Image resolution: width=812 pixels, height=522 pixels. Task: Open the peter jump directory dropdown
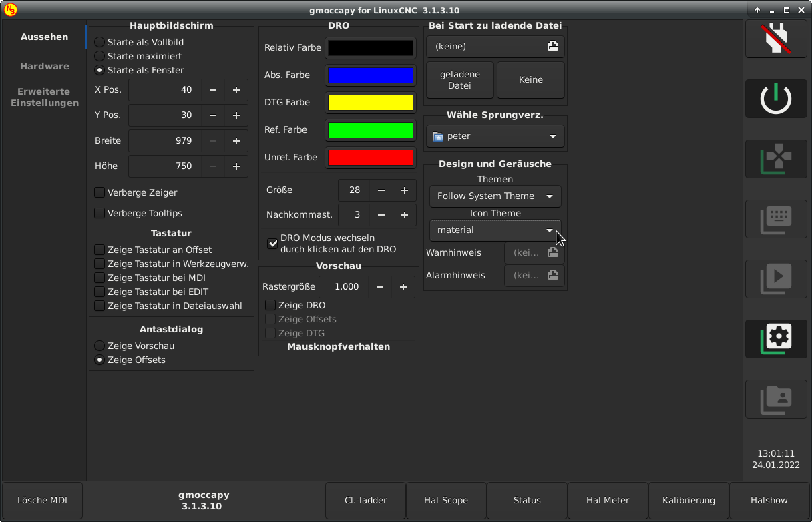pyautogui.click(x=495, y=136)
